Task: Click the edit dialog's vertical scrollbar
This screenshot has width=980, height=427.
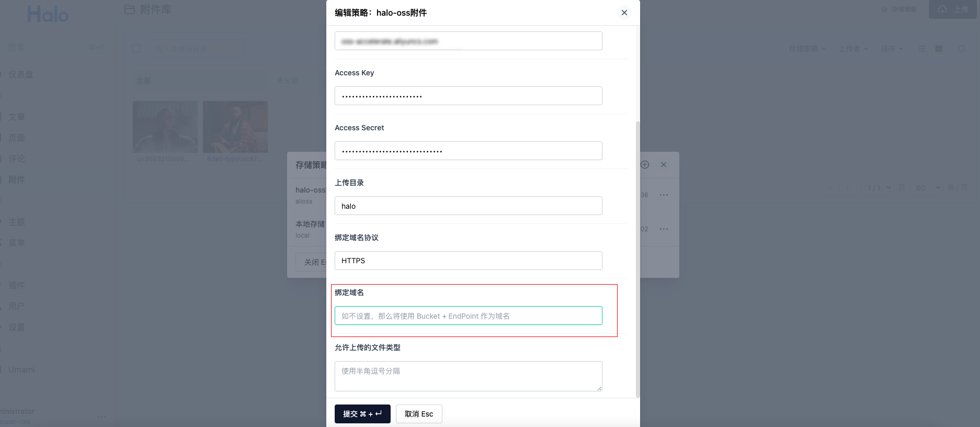Action: click(637, 259)
